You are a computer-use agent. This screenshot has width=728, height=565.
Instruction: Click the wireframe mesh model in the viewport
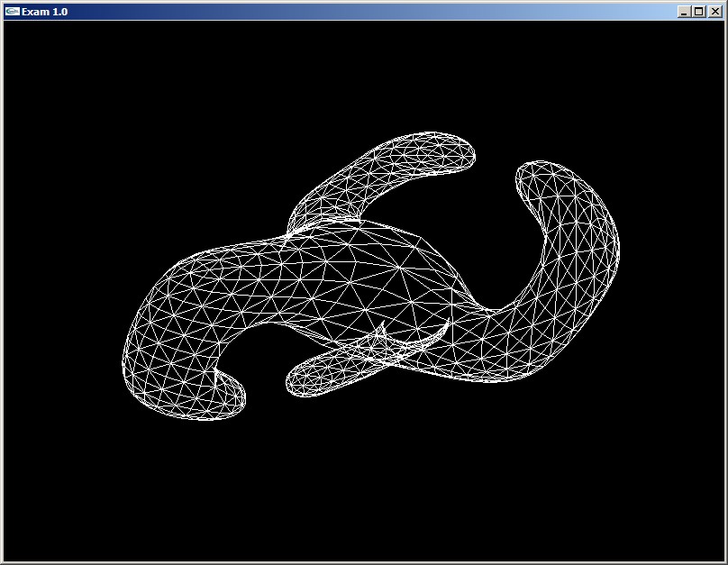(x=370, y=277)
